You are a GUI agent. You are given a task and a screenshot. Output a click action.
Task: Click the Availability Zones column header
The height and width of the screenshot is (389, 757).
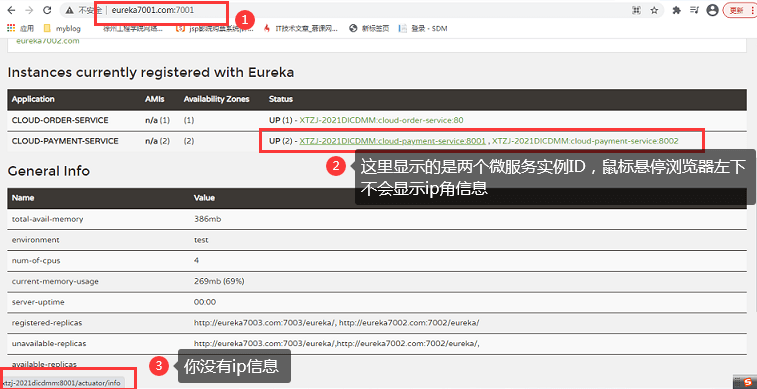(x=216, y=99)
